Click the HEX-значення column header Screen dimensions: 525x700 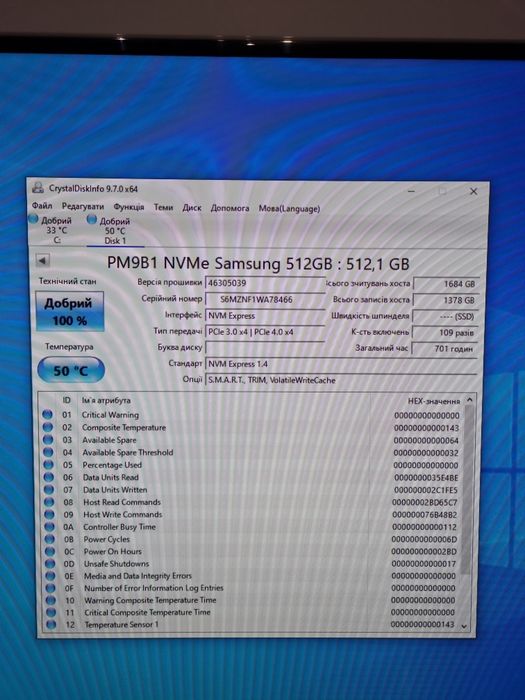(433, 401)
